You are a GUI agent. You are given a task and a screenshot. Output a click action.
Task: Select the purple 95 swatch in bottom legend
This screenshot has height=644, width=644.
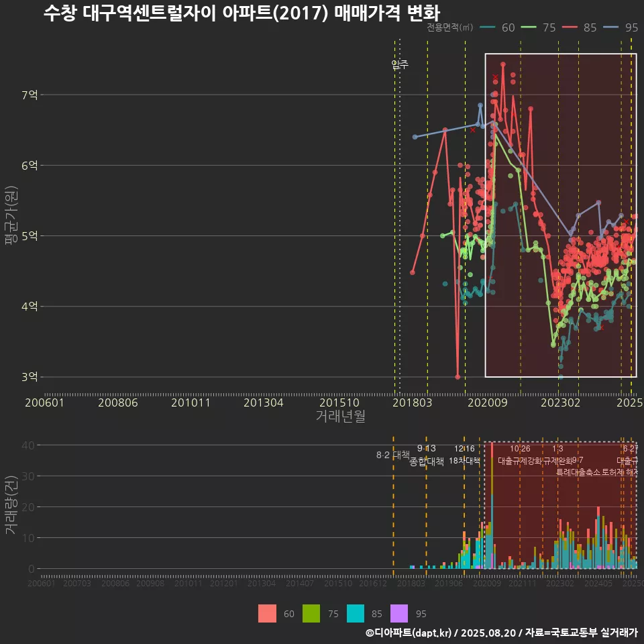click(399, 614)
